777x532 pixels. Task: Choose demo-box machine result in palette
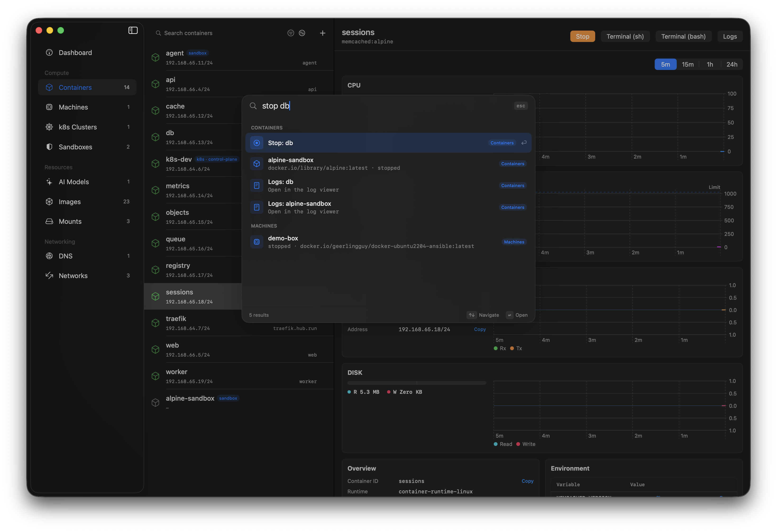388,242
